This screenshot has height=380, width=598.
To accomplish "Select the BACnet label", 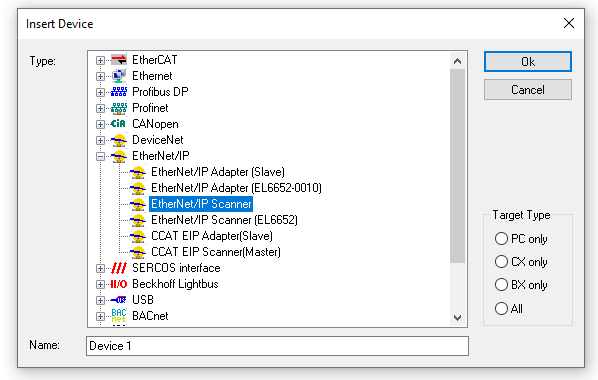I will coord(150,316).
